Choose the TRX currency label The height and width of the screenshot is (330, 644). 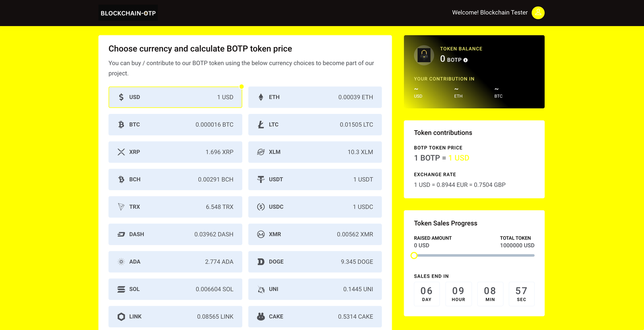coord(134,207)
